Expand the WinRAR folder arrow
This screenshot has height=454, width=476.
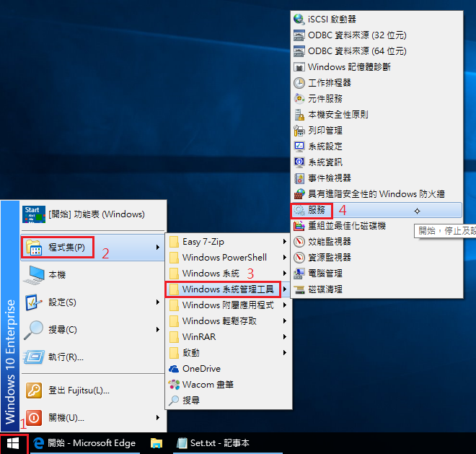point(285,337)
